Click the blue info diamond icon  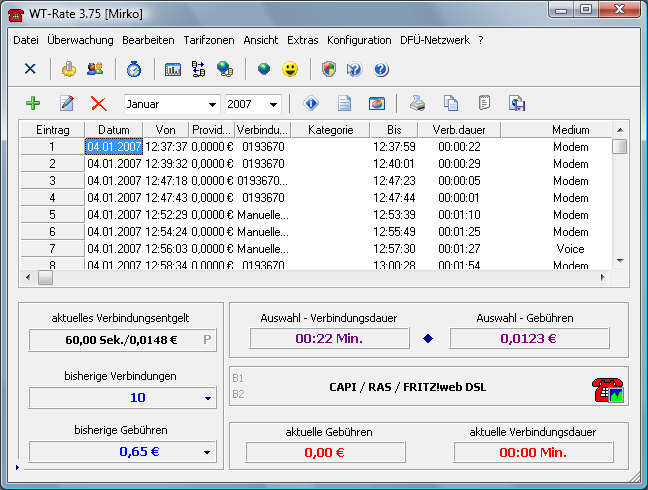tap(311, 103)
